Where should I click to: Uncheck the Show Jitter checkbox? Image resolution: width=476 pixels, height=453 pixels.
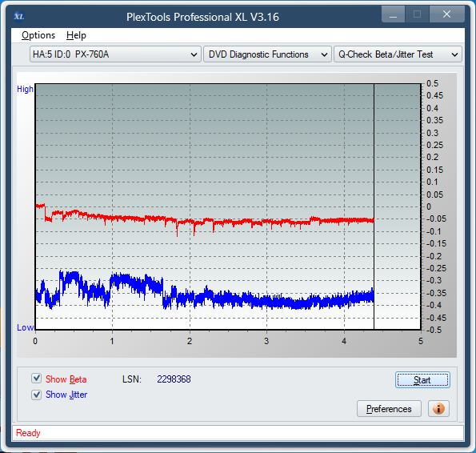[x=37, y=395]
